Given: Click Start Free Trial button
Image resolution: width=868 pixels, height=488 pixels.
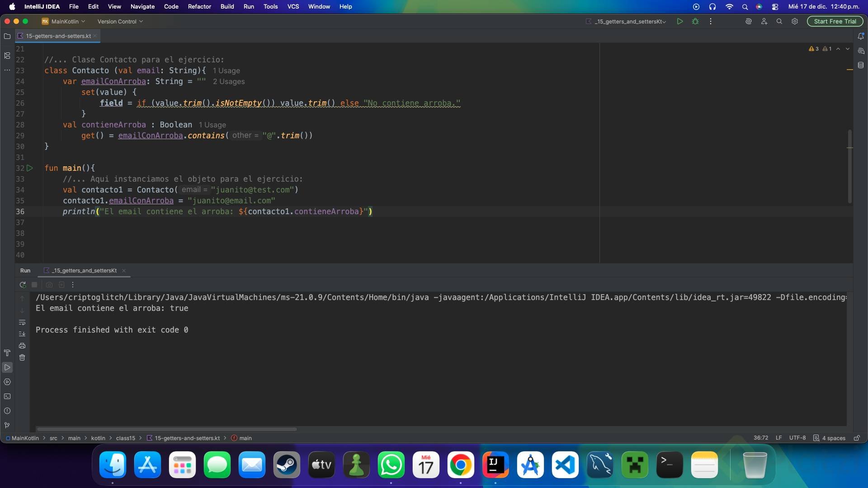Looking at the screenshot, I should click(x=835, y=21).
